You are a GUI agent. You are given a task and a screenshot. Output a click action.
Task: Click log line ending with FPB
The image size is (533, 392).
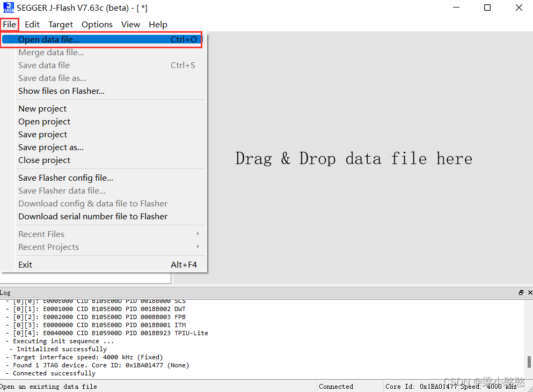96,317
